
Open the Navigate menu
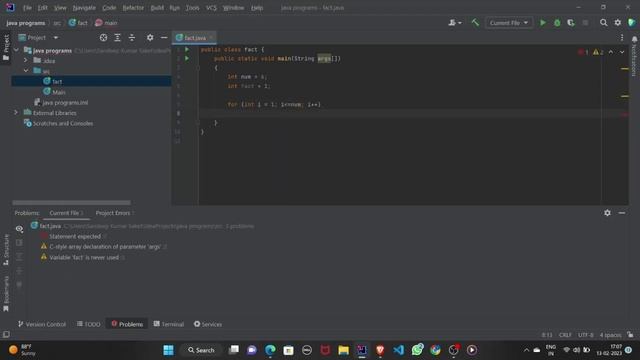(x=84, y=8)
